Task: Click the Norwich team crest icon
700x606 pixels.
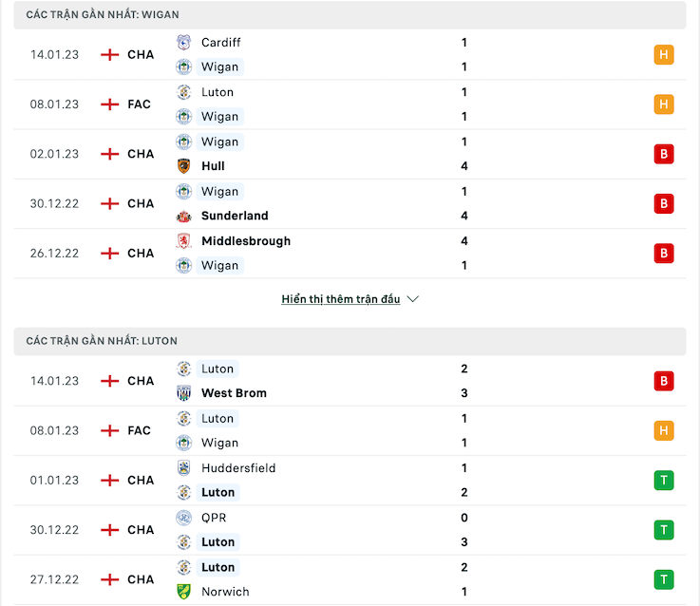Action: (x=183, y=592)
